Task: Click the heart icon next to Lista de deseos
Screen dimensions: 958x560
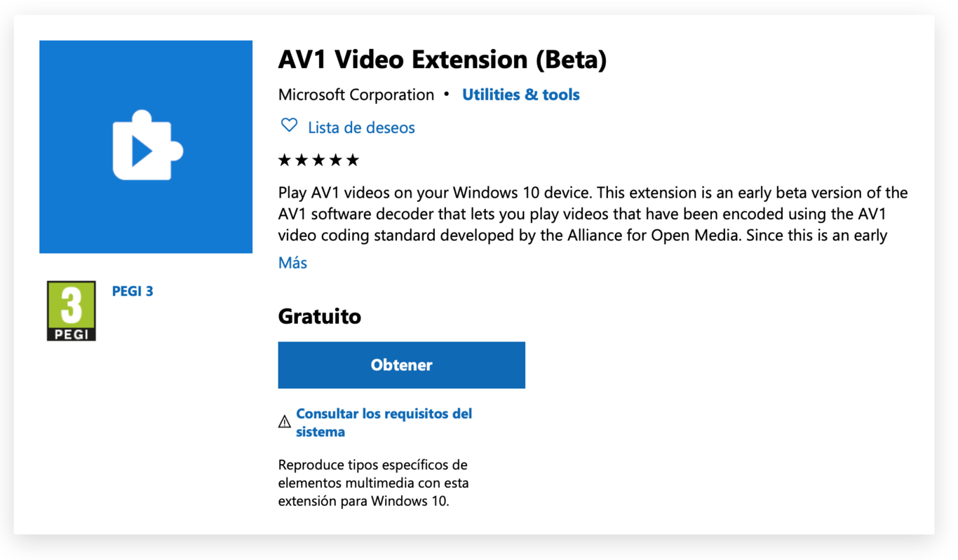Action: 289,125
